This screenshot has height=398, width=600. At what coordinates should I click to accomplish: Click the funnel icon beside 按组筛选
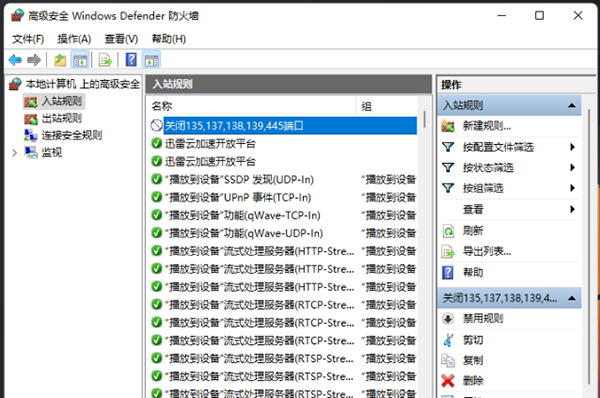pos(448,188)
